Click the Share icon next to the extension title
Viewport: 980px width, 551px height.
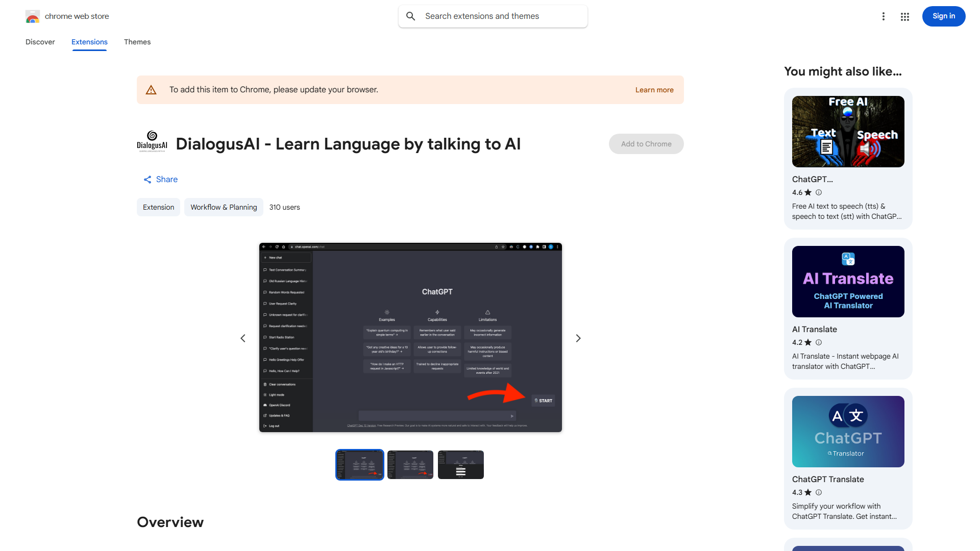point(148,179)
